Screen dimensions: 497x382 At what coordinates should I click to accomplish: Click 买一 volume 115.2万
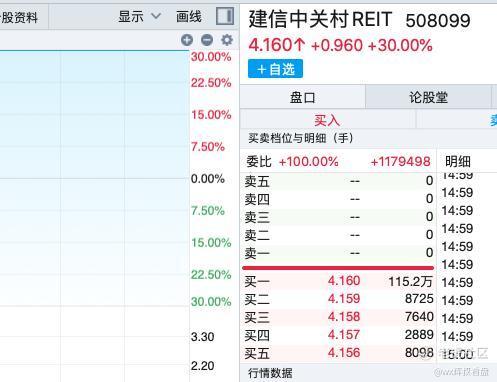pos(411,282)
